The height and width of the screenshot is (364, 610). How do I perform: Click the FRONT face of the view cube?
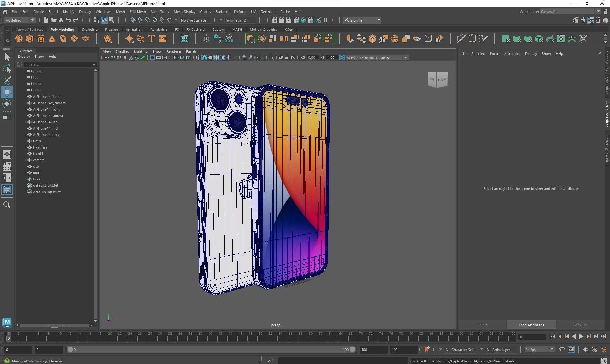coord(442,79)
